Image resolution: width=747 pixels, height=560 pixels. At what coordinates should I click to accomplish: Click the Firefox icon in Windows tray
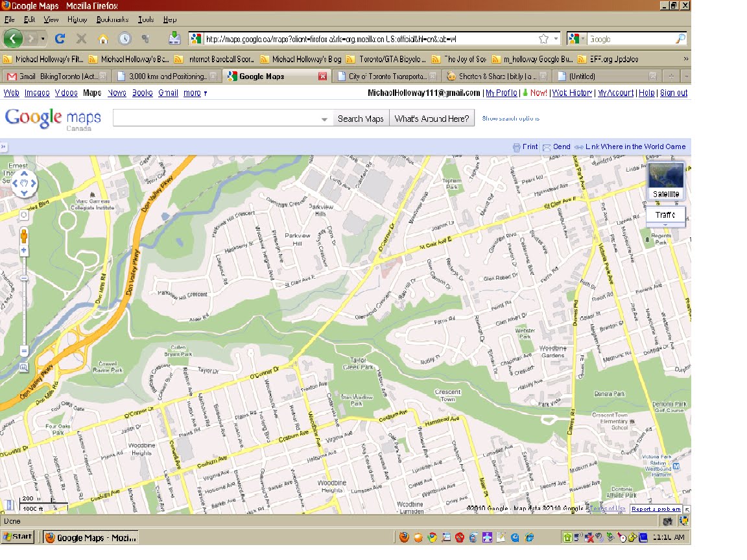coord(404,537)
